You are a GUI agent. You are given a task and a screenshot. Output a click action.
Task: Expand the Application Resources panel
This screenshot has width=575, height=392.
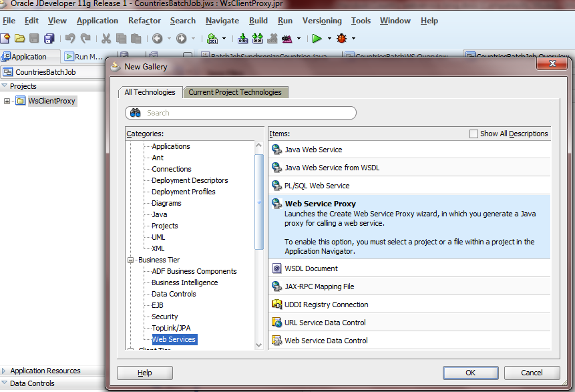point(5,371)
